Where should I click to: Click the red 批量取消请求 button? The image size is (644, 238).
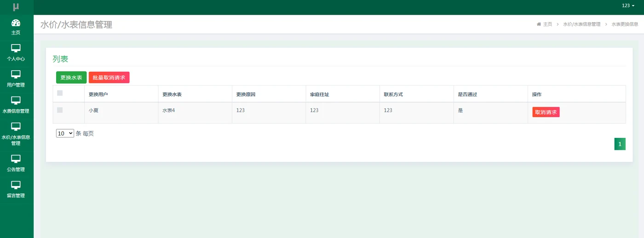109,78
